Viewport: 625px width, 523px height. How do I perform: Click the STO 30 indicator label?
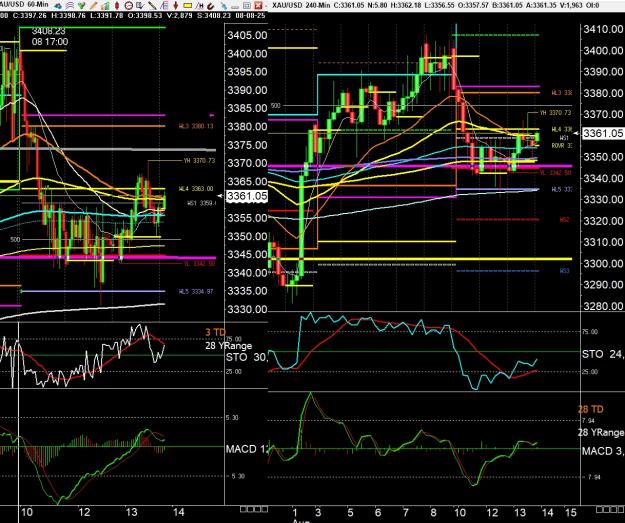coord(246,357)
